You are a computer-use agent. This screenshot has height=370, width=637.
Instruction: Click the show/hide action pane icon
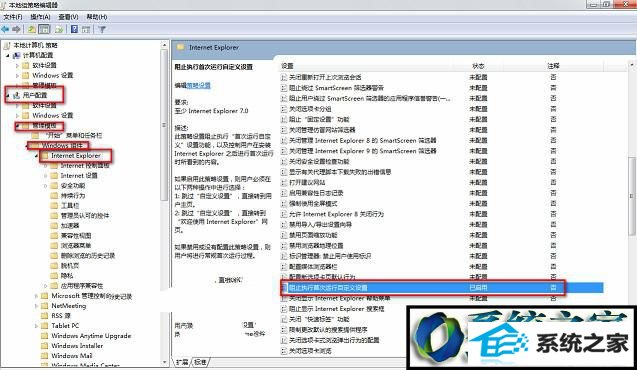click(x=86, y=29)
